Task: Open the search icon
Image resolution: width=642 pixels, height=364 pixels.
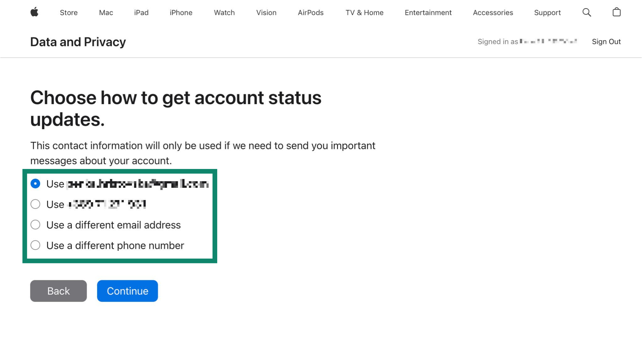Action: 587,12
